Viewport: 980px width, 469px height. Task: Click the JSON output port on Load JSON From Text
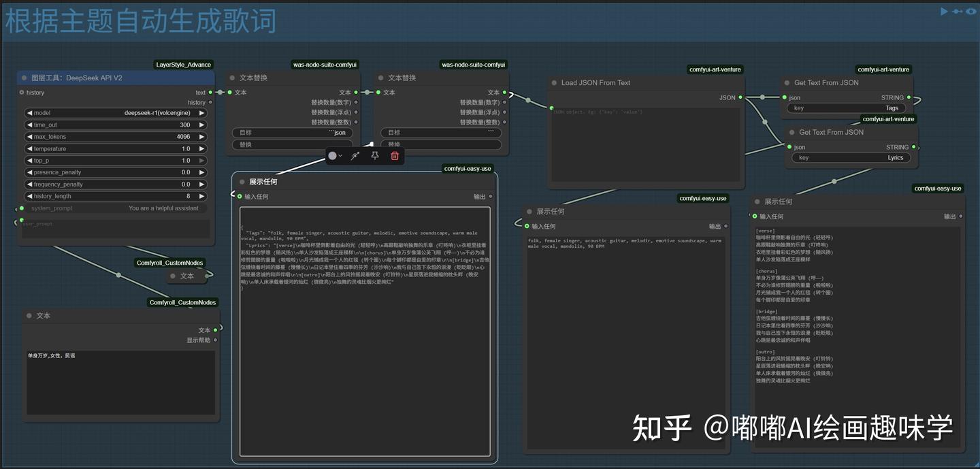(x=739, y=97)
